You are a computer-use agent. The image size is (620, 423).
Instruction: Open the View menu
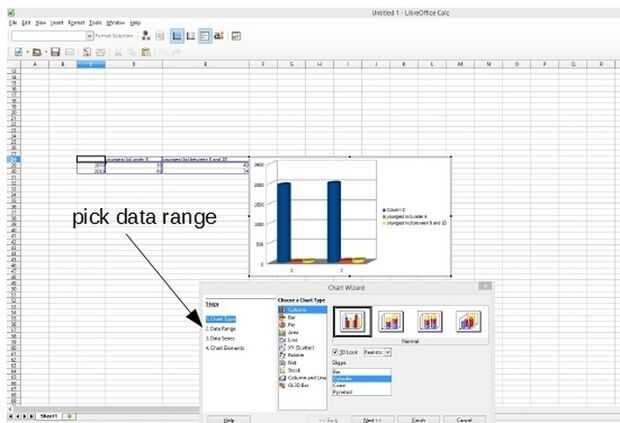coord(40,23)
